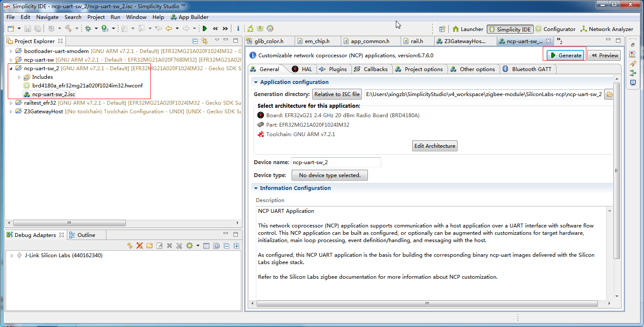The width and height of the screenshot is (644, 327).
Task: Click the Edit Architecture button
Action: point(435,146)
